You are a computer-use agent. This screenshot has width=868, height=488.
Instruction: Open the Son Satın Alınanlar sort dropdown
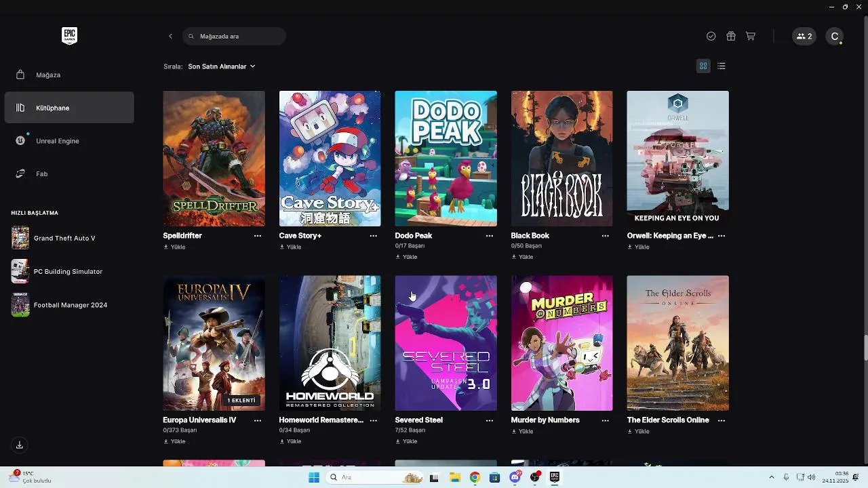tap(222, 66)
